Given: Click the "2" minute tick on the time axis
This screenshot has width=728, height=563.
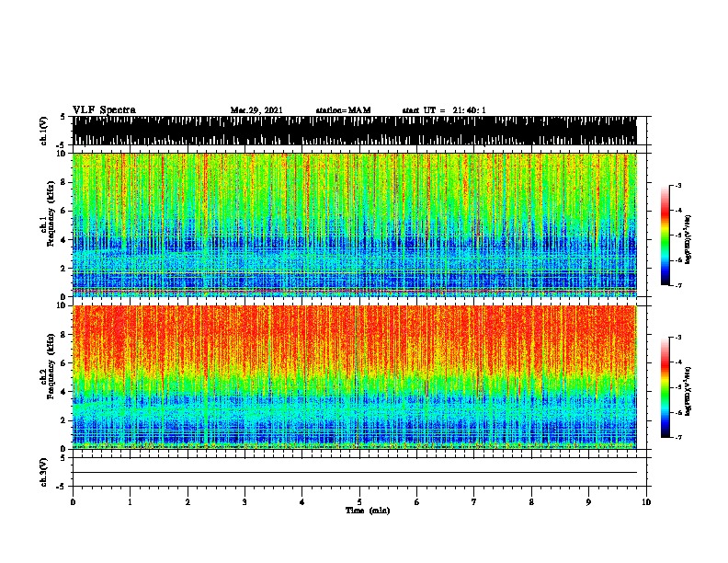Looking at the screenshot, I should point(188,502).
